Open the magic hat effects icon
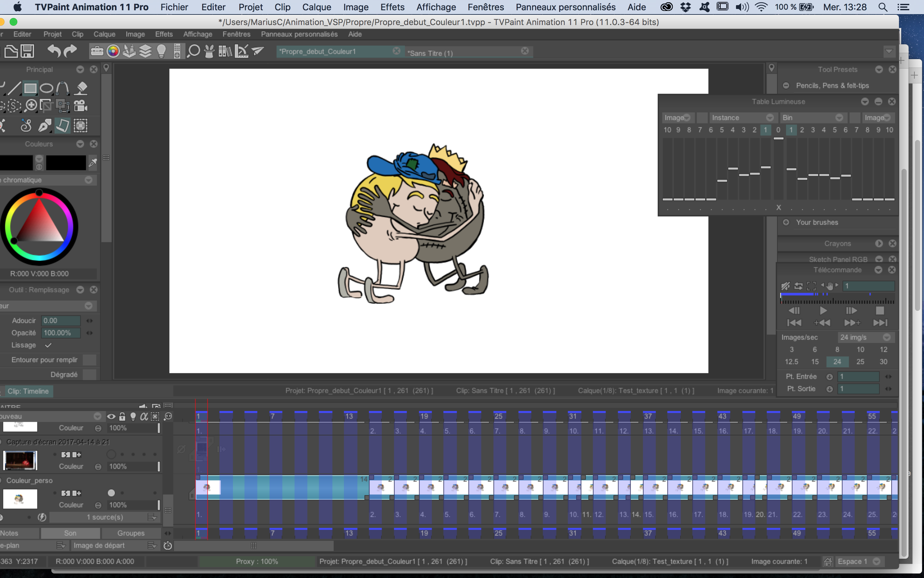The width and height of the screenshot is (924, 578). point(209,51)
